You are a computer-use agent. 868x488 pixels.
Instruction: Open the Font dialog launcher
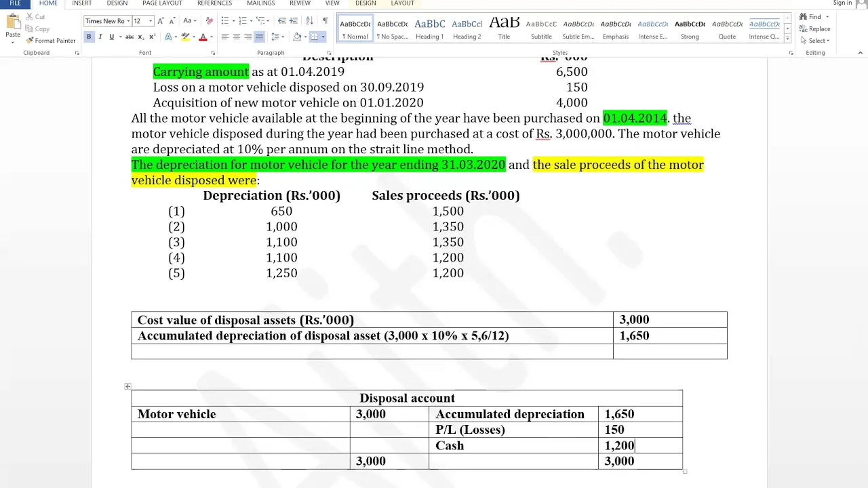[213, 53]
